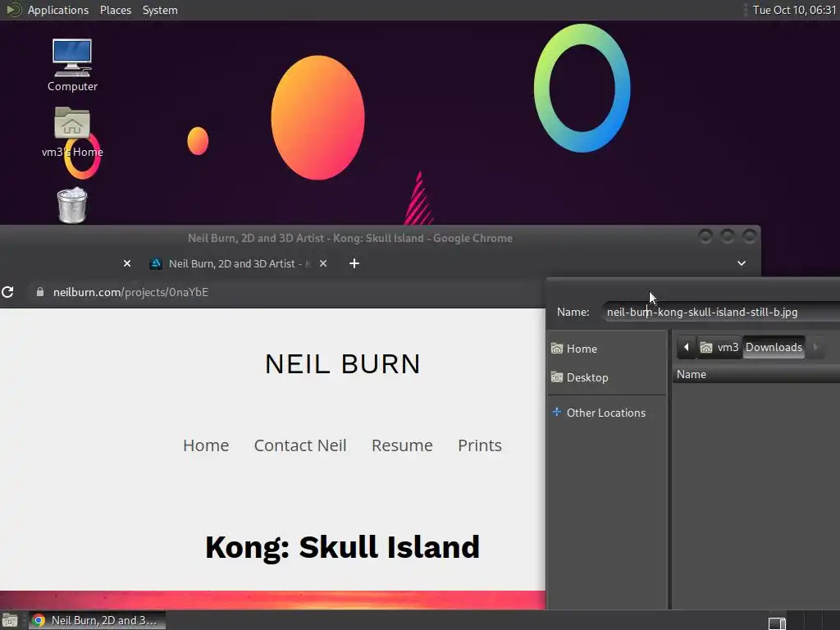Open the Prints link

[479, 445]
